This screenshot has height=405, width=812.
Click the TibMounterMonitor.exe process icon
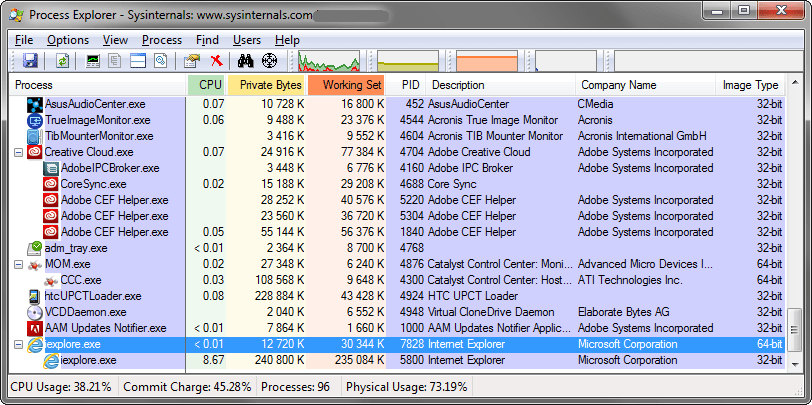(35, 136)
